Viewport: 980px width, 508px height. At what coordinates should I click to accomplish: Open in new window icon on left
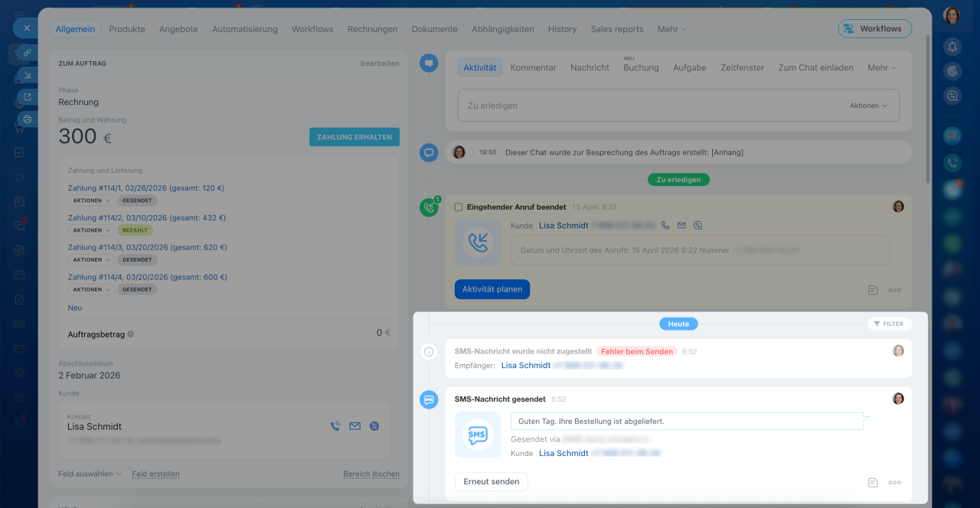click(27, 97)
